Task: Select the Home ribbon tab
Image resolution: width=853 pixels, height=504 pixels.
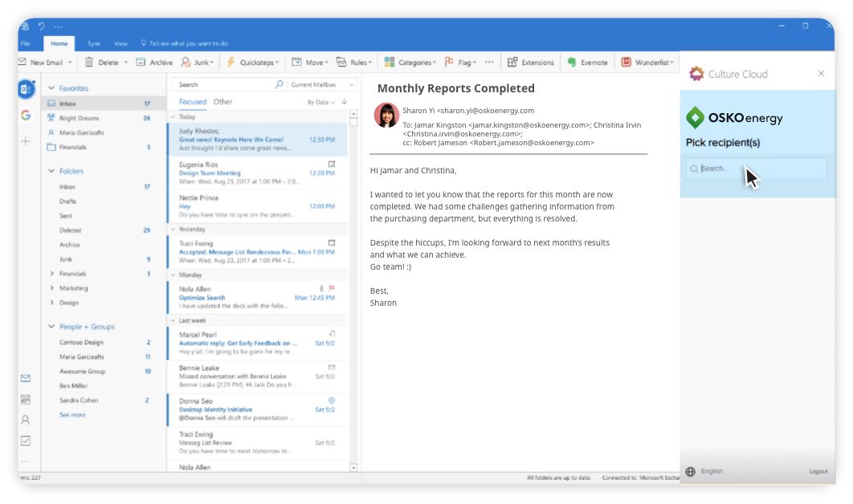Action: [x=59, y=43]
